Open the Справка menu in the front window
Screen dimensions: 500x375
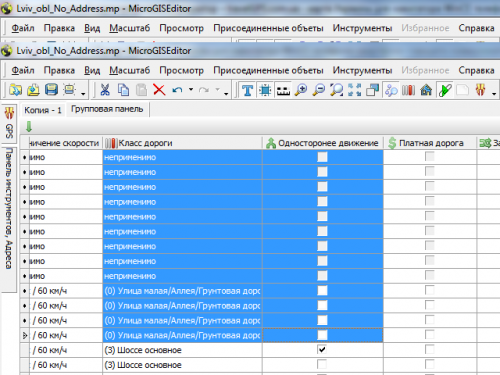click(x=476, y=70)
